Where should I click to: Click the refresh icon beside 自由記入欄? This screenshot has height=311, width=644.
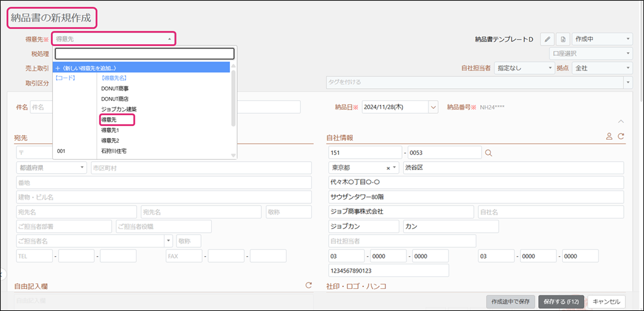coord(309,285)
